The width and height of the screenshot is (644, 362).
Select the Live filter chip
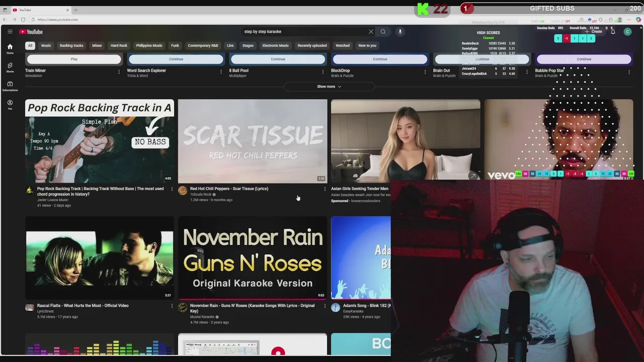click(x=230, y=45)
